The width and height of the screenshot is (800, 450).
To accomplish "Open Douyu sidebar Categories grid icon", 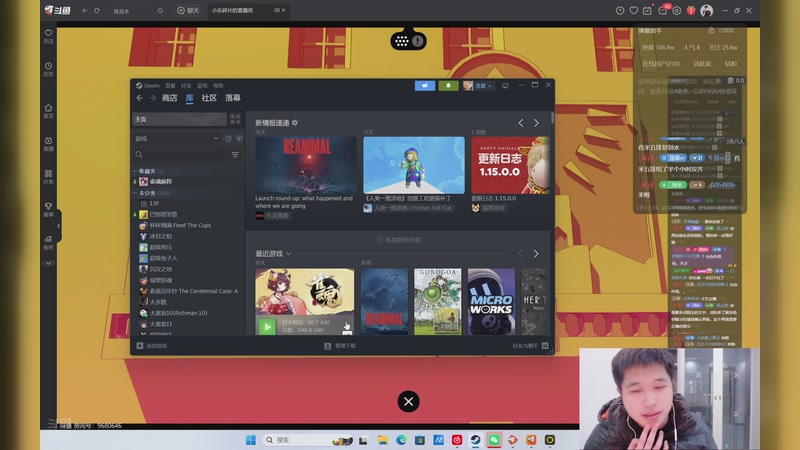I will click(x=48, y=173).
